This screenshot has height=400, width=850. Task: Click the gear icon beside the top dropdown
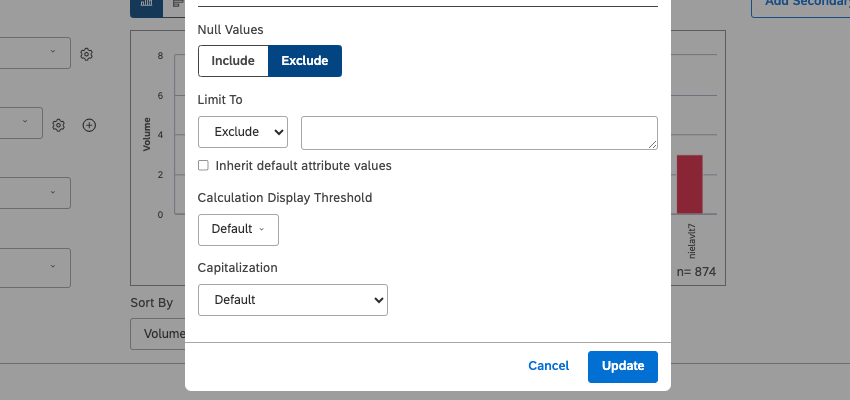tap(87, 54)
